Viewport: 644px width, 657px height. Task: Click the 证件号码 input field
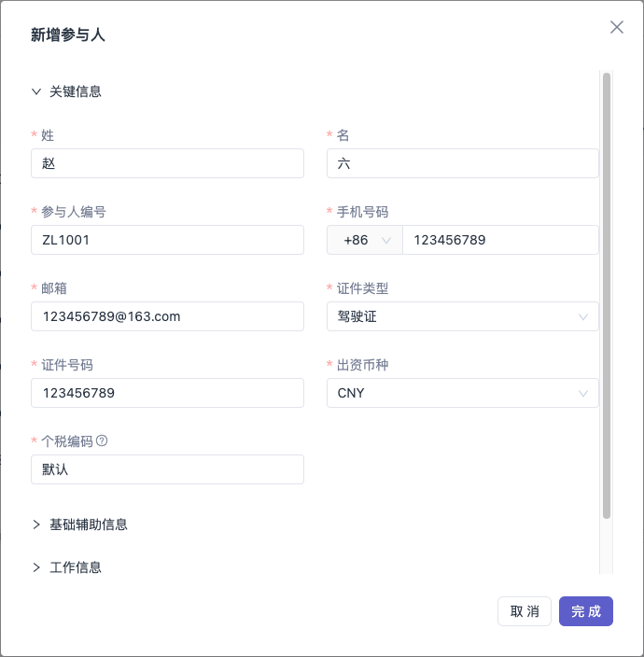point(167,393)
